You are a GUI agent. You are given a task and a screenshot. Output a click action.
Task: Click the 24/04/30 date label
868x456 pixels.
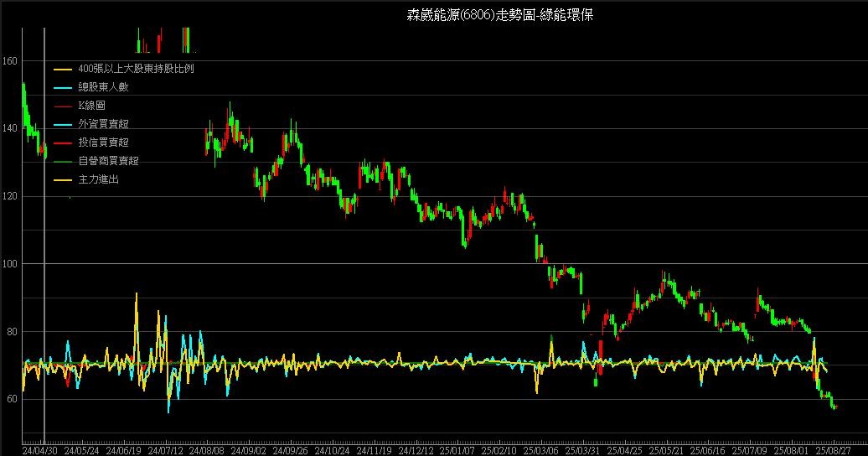pyautogui.click(x=39, y=450)
